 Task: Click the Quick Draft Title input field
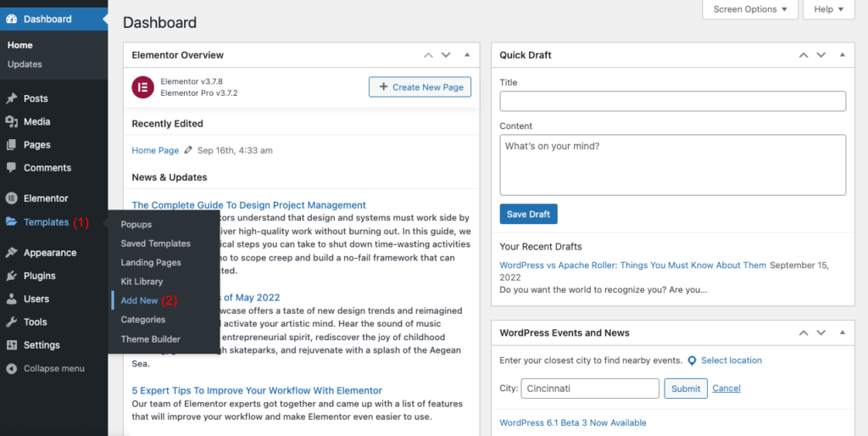672,102
